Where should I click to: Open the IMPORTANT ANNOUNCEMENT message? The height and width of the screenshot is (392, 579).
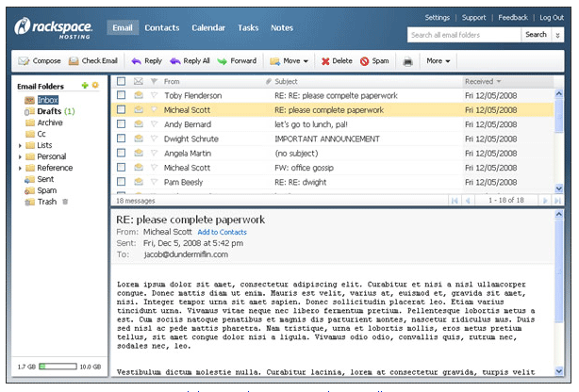click(327, 139)
